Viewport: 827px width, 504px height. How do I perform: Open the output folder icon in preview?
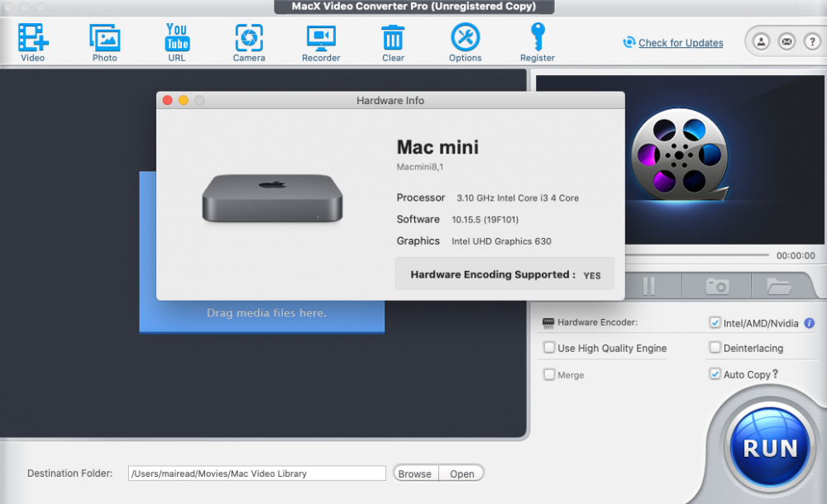tap(778, 286)
